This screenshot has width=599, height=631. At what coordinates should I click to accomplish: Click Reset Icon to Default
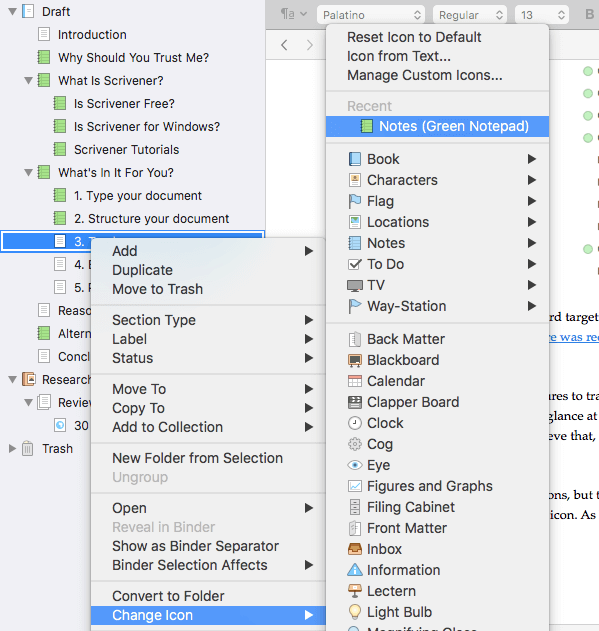(437, 37)
